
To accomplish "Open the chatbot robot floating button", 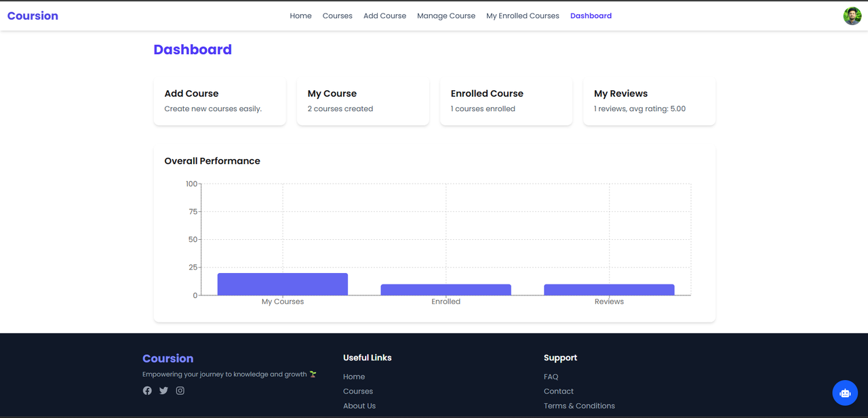I will click(x=845, y=393).
